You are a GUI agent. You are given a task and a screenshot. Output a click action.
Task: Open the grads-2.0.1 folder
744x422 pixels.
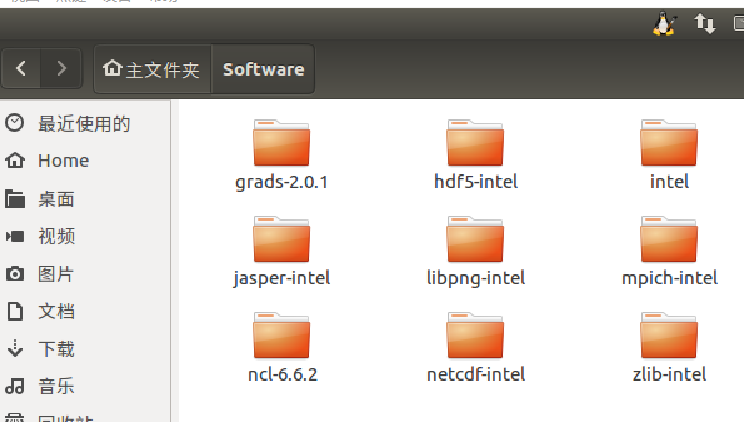pyautogui.click(x=281, y=144)
